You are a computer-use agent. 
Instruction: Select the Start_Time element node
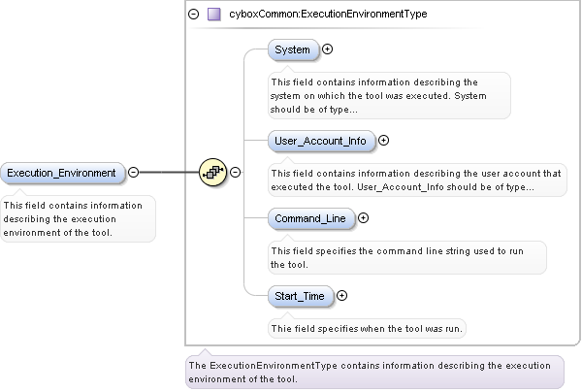point(299,295)
